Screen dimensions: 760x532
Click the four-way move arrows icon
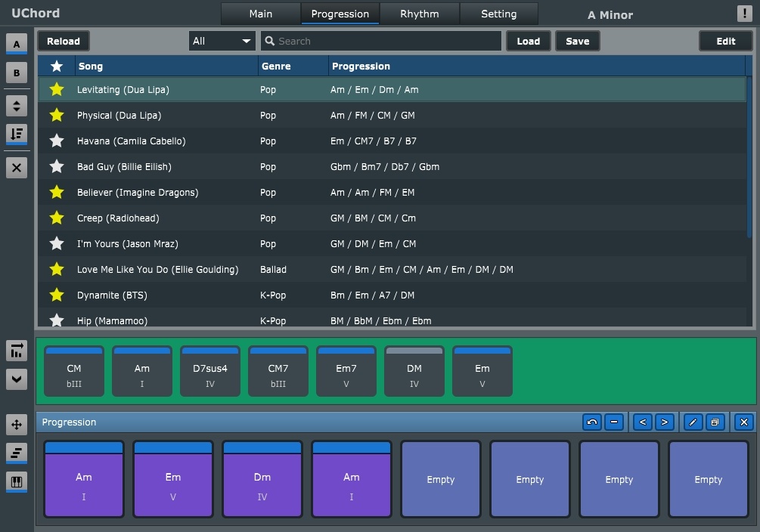click(x=17, y=425)
